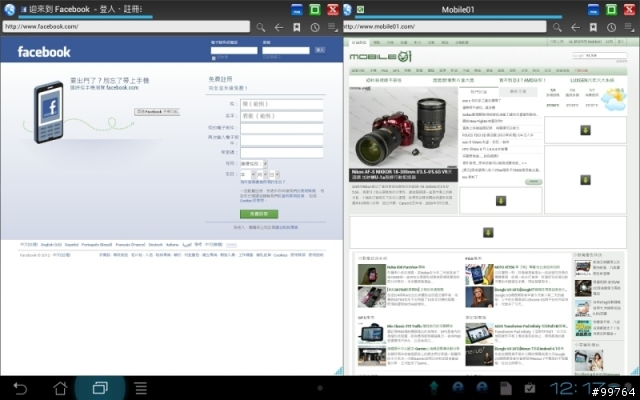This screenshot has width=640, height=400.
Task: Open Português (Brasil) language link
Action: tap(97, 244)
